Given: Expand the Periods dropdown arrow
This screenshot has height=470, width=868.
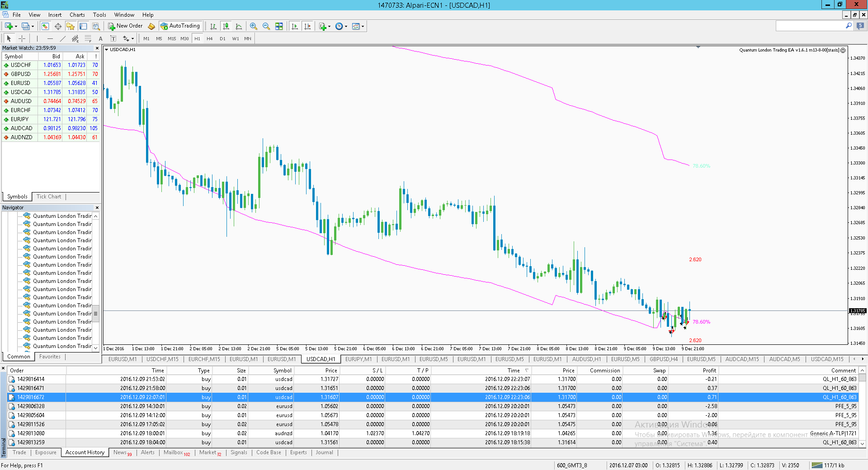Looking at the screenshot, I should (x=346, y=27).
